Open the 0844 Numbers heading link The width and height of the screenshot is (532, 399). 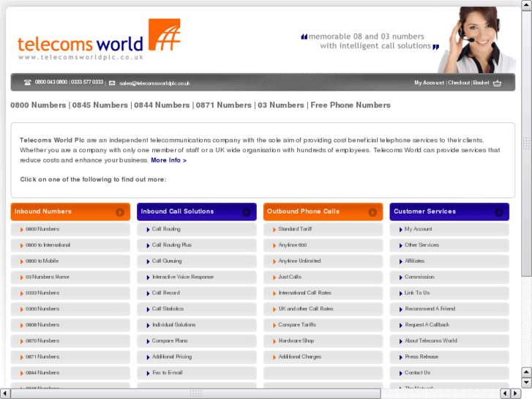162,105
